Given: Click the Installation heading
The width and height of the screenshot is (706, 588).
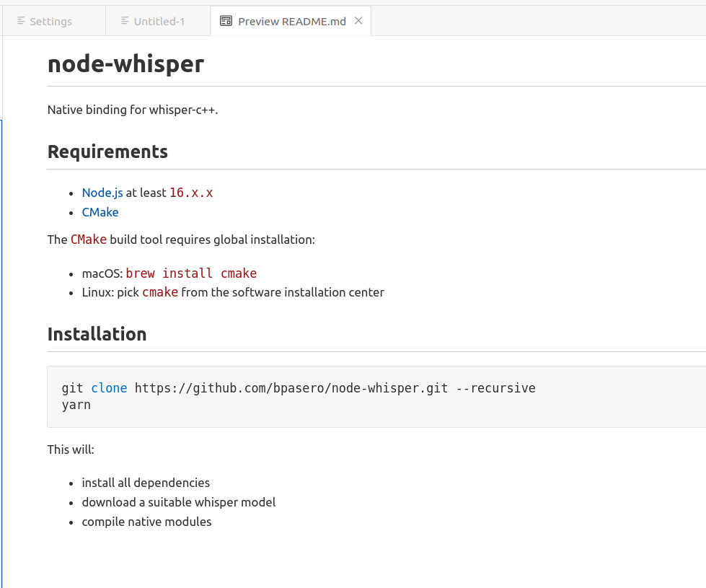Looking at the screenshot, I should point(97,334).
